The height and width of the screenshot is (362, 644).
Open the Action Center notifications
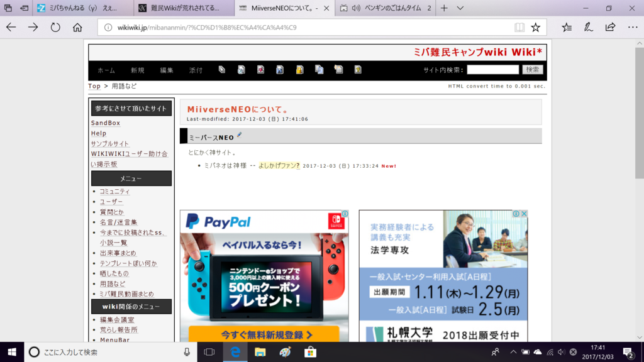pyautogui.click(x=628, y=352)
